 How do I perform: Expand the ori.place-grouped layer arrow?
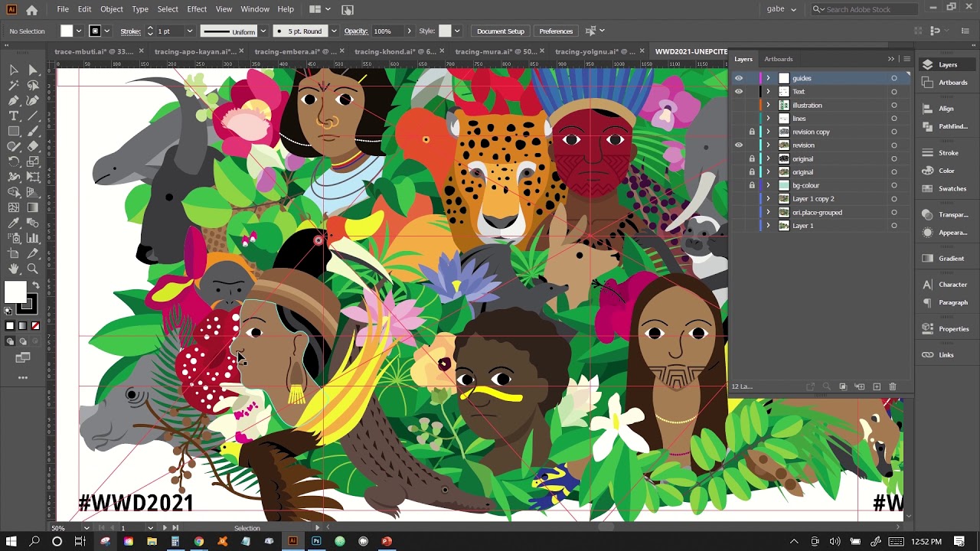point(768,212)
